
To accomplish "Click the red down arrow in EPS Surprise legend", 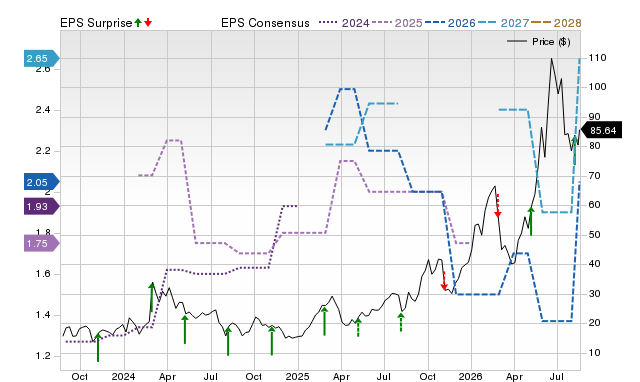I will [148, 23].
